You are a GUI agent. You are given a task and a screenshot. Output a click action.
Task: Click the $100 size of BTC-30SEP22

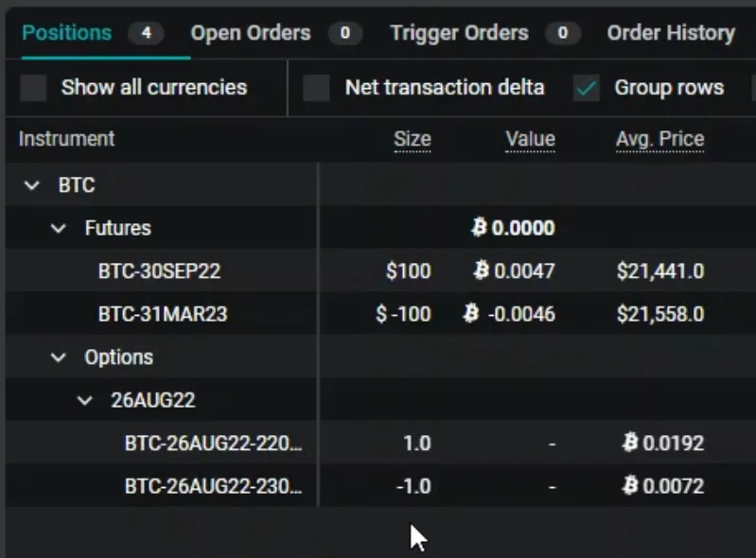[409, 270]
